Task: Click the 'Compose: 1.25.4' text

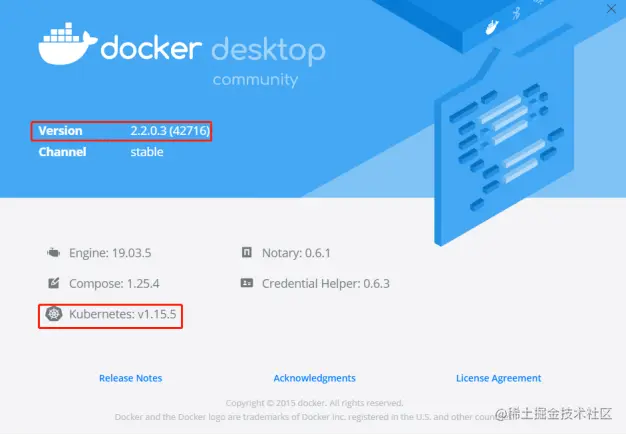Action: (x=114, y=283)
